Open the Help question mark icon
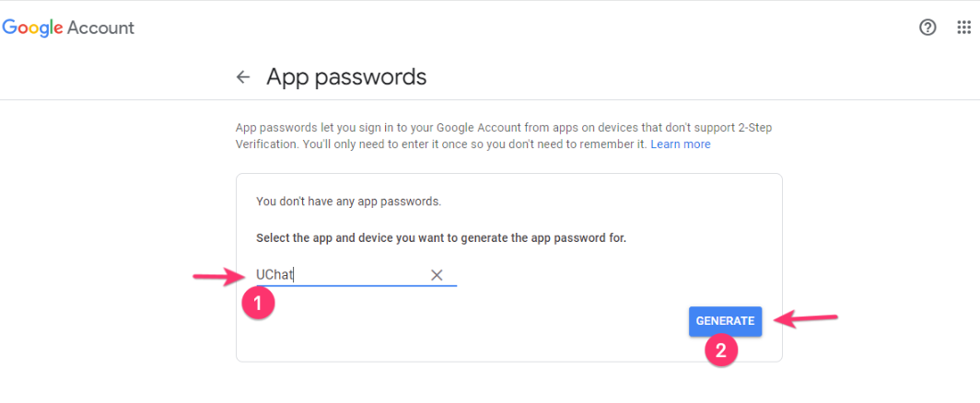The image size is (980, 403). [x=927, y=28]
